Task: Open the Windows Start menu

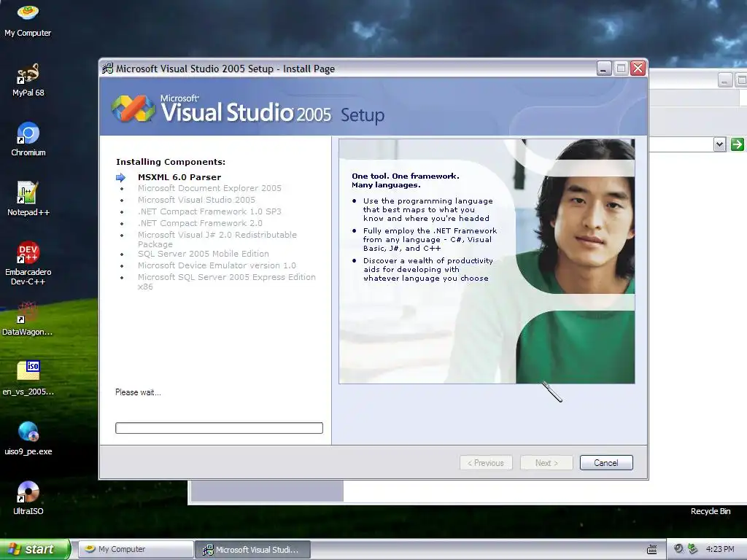Action: point(34,549)
